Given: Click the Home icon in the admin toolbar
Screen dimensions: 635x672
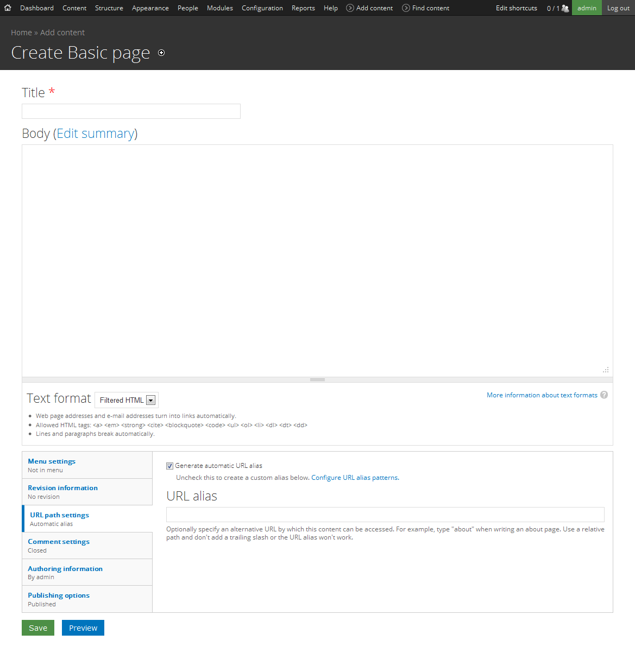Looking at the screenshot, I should (8, 8).
